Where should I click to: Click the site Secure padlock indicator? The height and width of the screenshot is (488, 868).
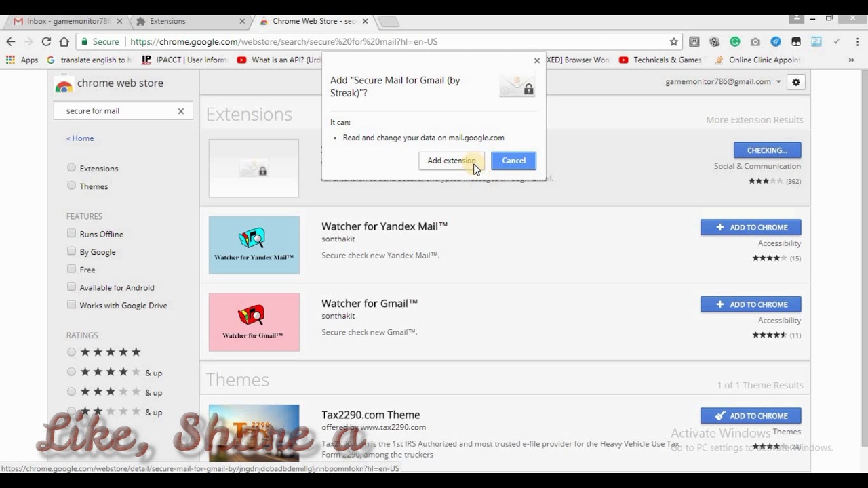[100, 41]
